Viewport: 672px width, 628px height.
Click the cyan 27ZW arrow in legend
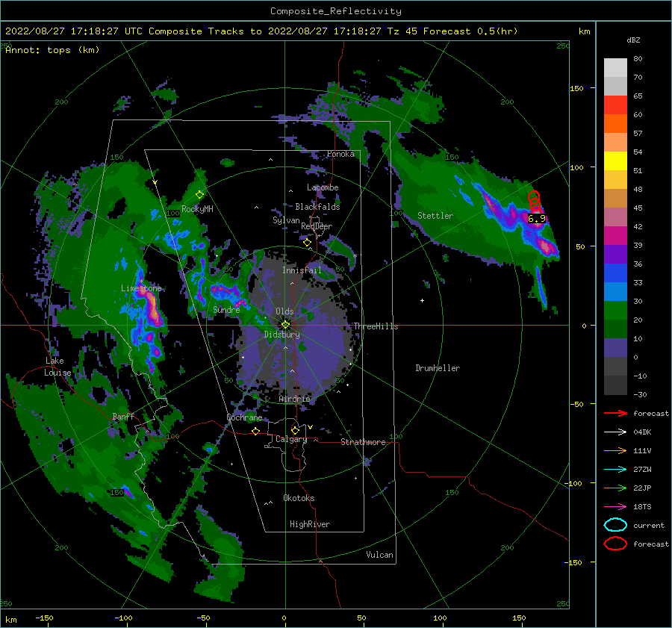tap(615, 470)
